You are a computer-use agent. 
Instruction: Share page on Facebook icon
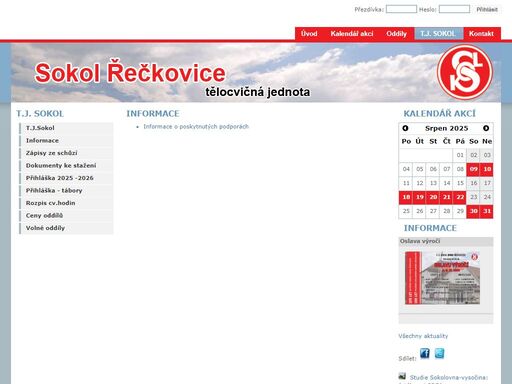(425, 353)
